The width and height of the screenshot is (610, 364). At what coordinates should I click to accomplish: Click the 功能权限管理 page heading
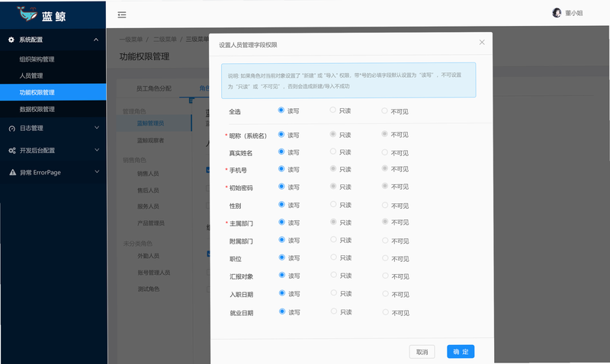[x=144, y=56]
